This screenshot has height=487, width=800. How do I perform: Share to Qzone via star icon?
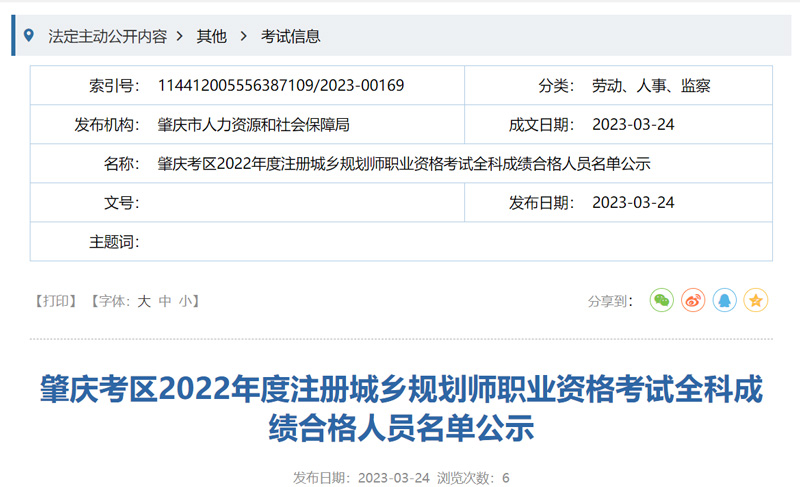756,300
